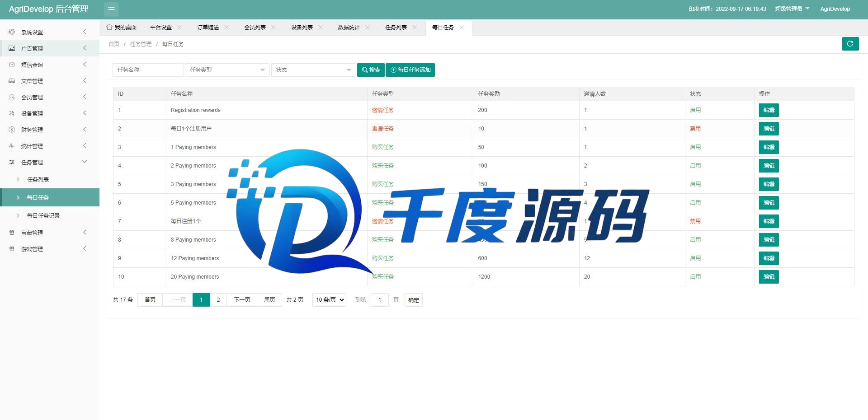868x420 pixels.
Task: Click the member management user icon
Action: pyautogui.click(x=12, y=97)
